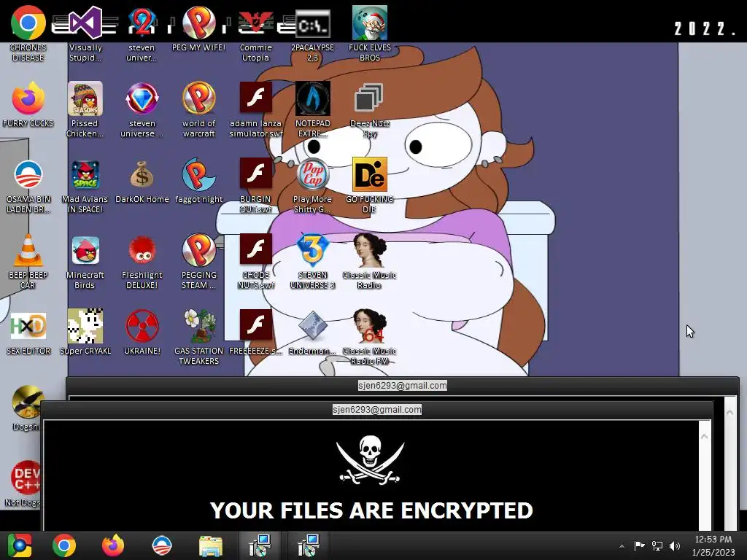Open the DarkOK Home money bag icon
Screen dimensions: 747x560
point(142,175)
